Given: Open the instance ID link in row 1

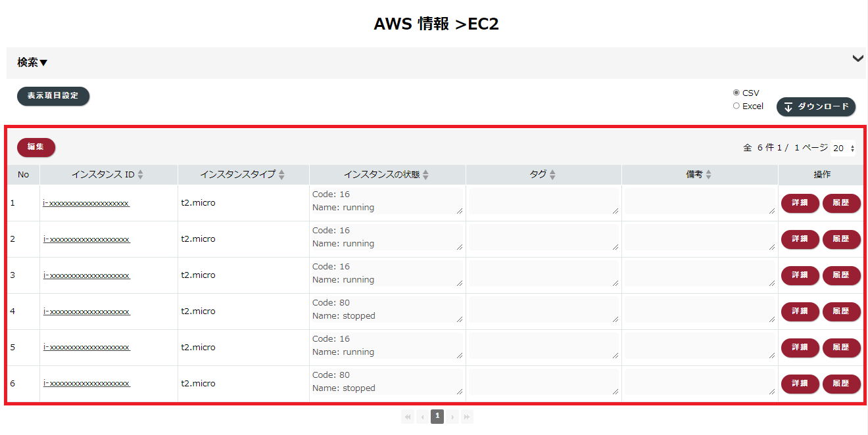Looking at the screenshot, I should click(x=86, y=203).
